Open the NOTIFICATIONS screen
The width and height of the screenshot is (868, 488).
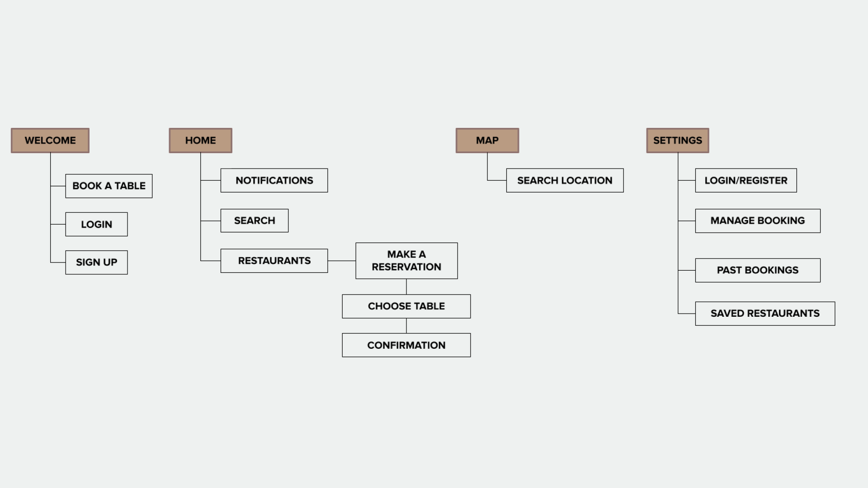click(274, 180)
